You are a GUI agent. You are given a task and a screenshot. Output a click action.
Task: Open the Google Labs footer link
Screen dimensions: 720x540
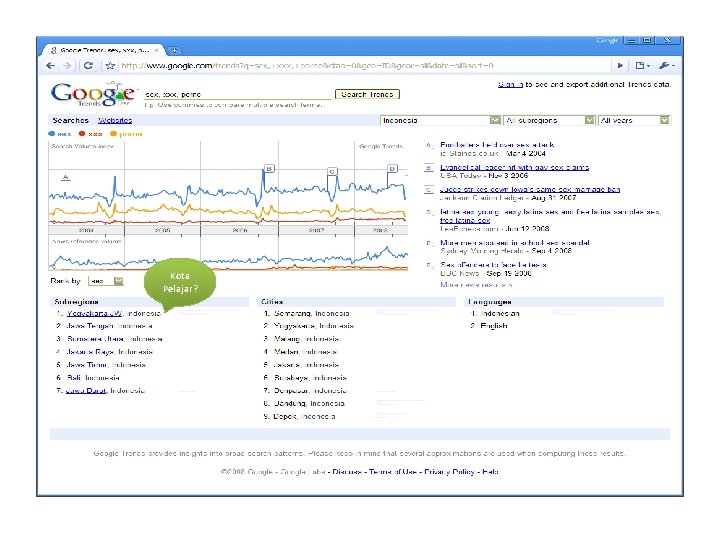tap(303, 472)
